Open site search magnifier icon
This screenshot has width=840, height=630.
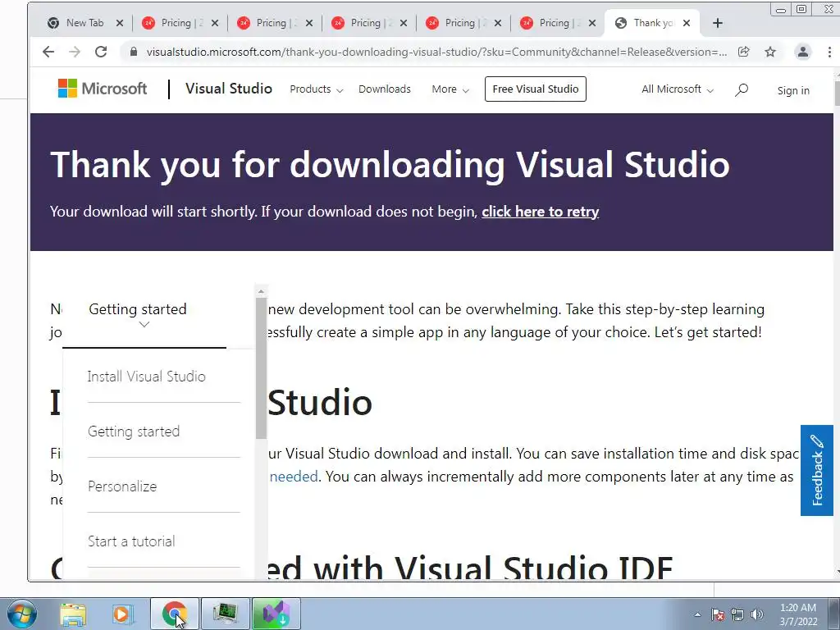coord(742,89)
